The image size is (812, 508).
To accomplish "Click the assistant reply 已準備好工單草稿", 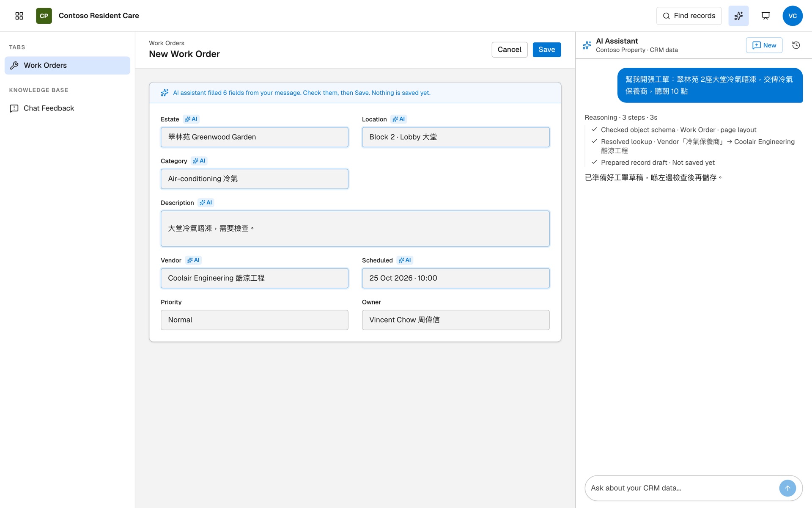I will click(654, 178).
